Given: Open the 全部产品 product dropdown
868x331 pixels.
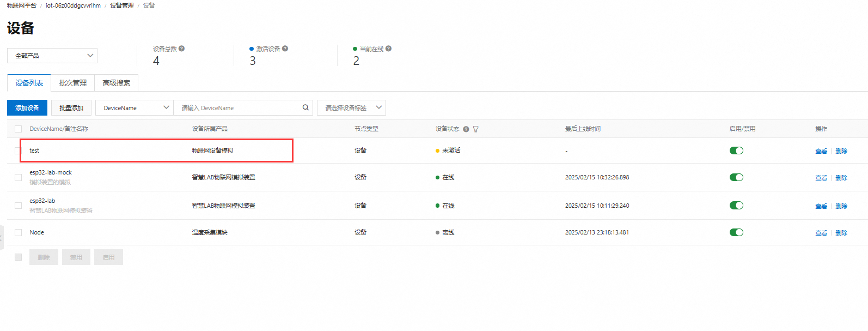Looking at the screenshot, I should [x=52, y=56].
